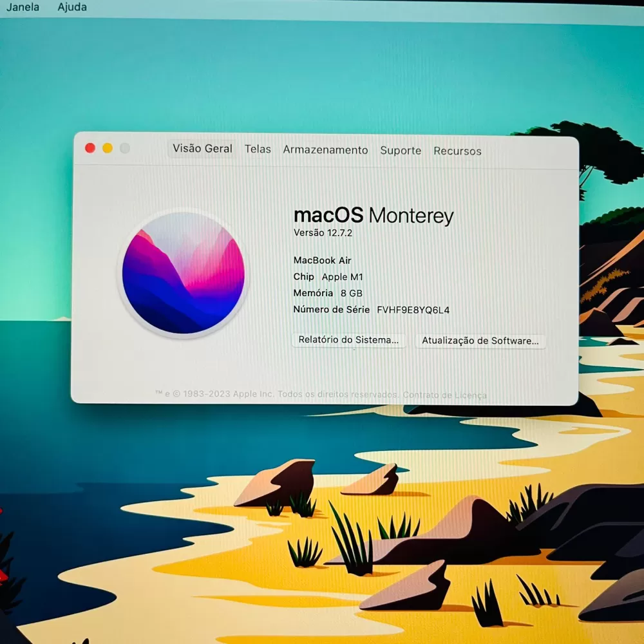Go to the Suporte tab
This screenshot has height=644, width=644.
click(401, 151)
